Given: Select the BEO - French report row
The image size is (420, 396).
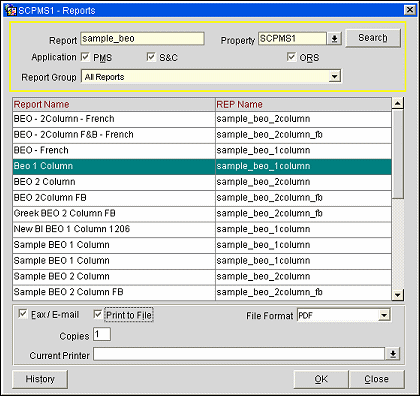Looking at the screenshot, I should [x=202, y=150].
